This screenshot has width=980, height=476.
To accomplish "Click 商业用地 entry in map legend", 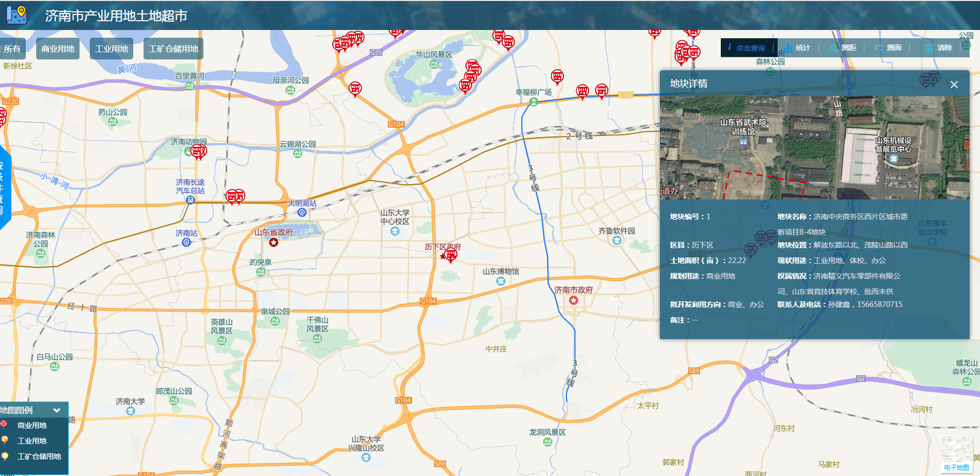I will (x=31, y=425).
